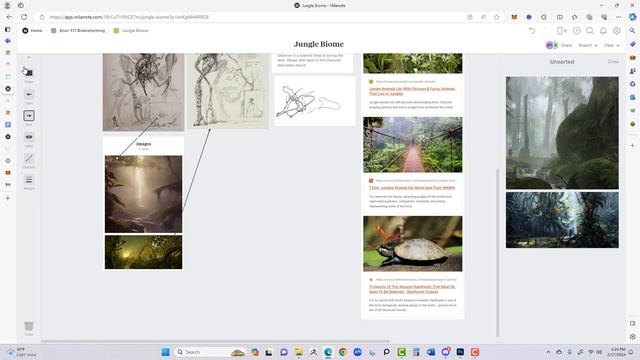Click the back arrow atop Milanote toolbar
The image size is (640, 360).
click(29, 58)
